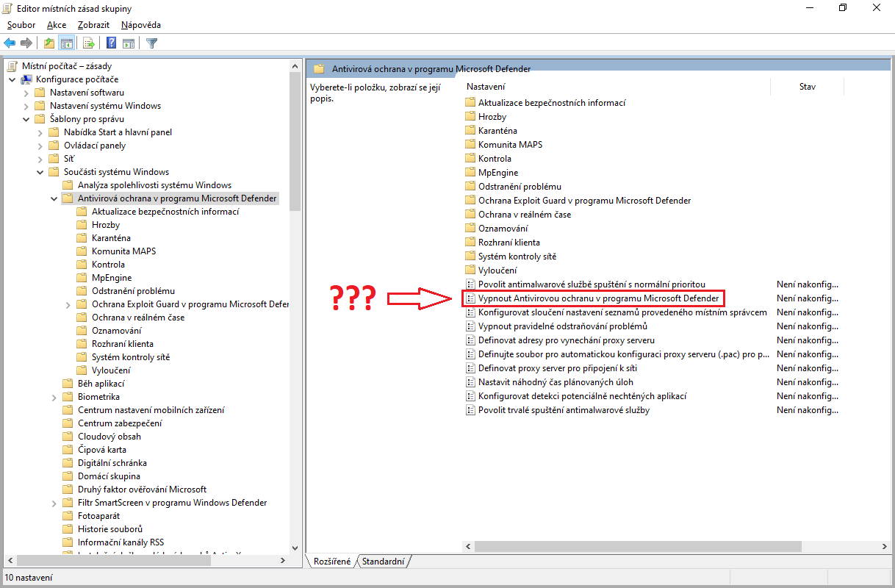Sort by the Stav column header
The image size is (895, 588).
(x=807, y=87)
